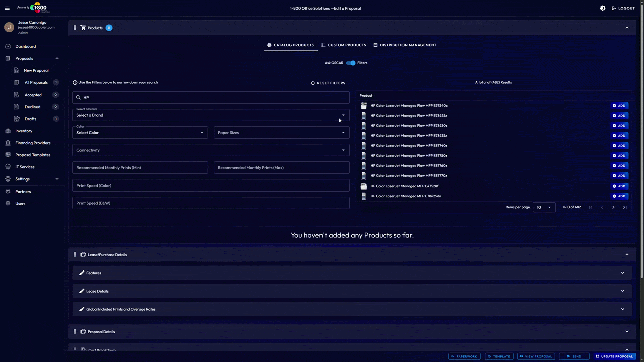Click the Template button

[x=499, y=356]
